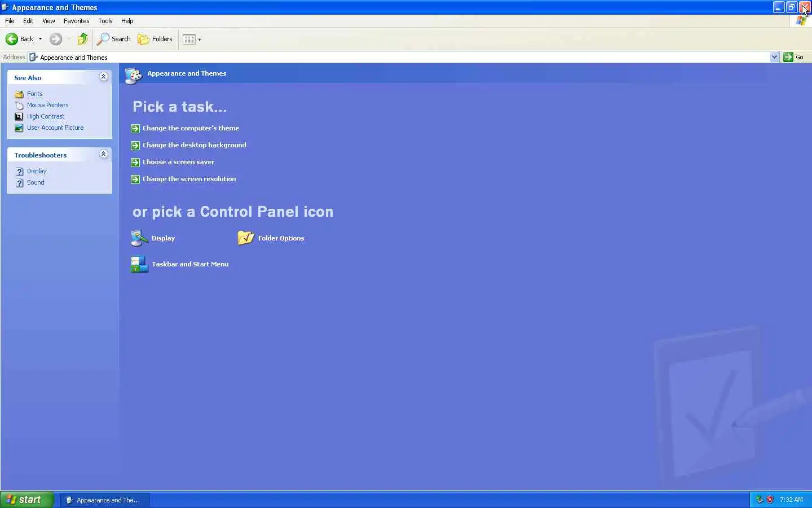The height and width of the screenshot is (508, 812).
Task: Open the Display control panel icon
Action: pyautogui.click(x=139, y=238)
